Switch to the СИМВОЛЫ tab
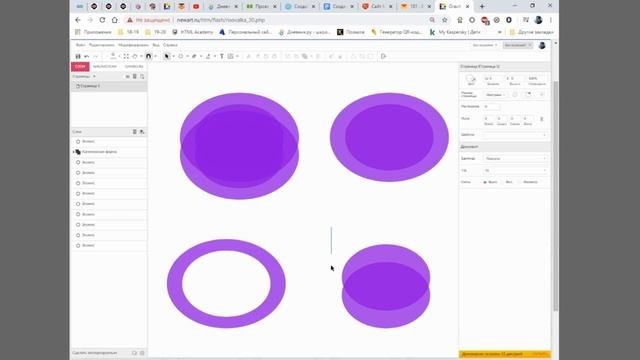640x360 pixels. [x=134, y=67]
